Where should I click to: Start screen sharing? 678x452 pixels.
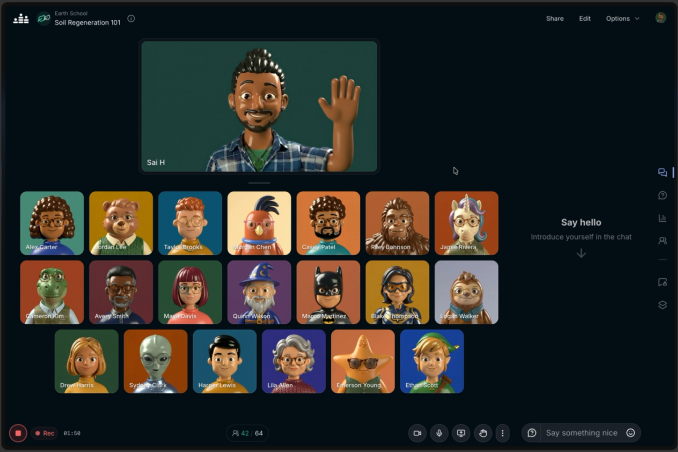click(x=461, y=433)
